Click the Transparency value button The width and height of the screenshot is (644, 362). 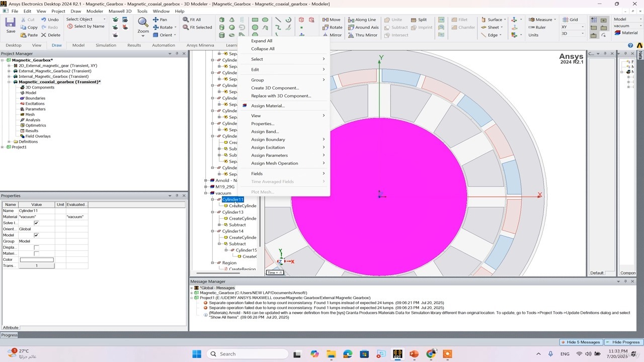point(36,265)
